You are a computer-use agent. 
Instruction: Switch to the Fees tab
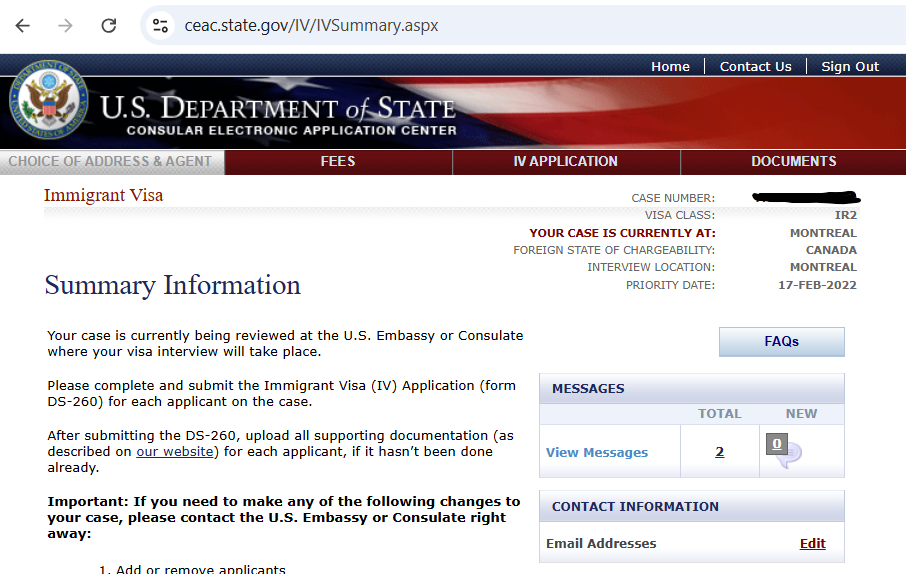(338, 162)
